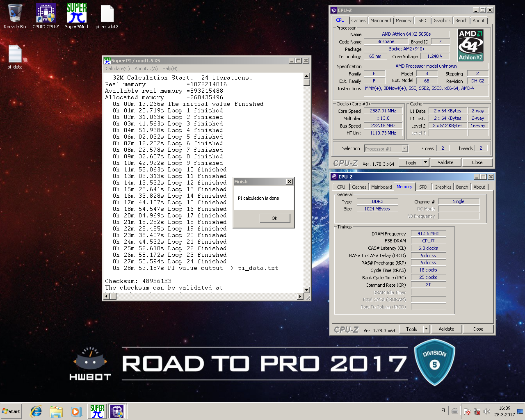This screenshot has width=525, height=420.
Task: Open SPD tab in lower CPU-Z window
Action: (423, 187)
